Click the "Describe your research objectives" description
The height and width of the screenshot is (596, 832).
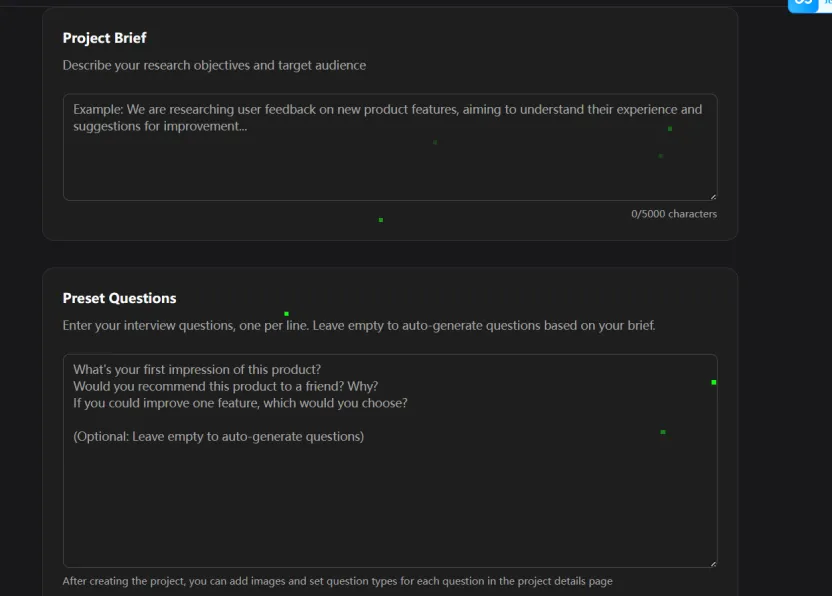pos(214,65)
